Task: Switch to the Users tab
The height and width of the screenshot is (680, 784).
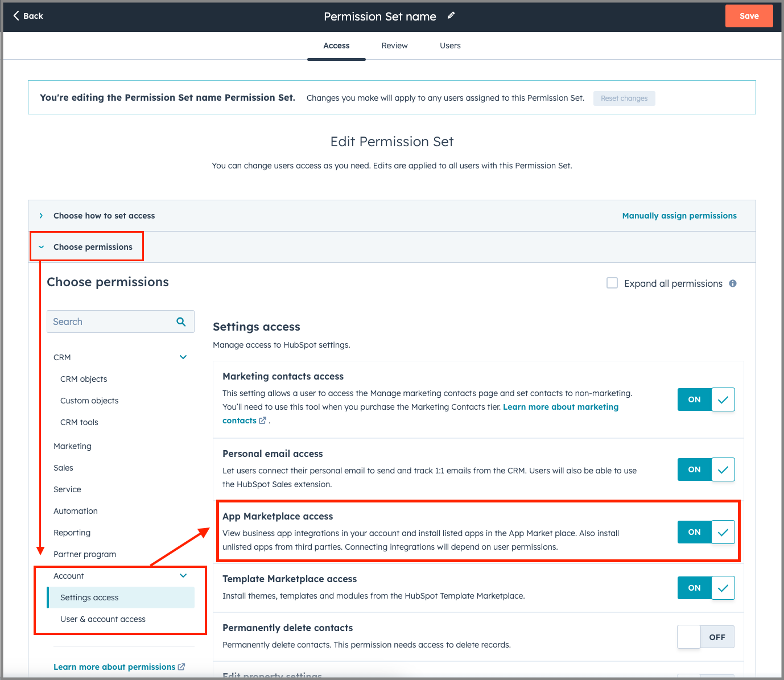Action: (x=450, y=46)
